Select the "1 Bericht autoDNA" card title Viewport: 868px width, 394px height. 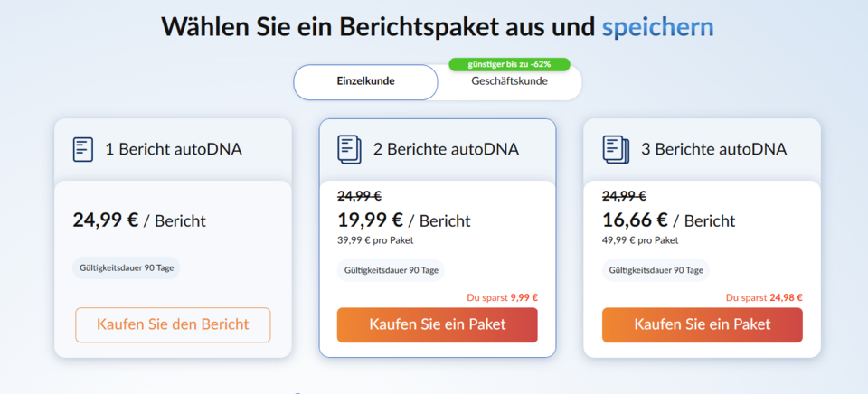(x=174, y=149)
